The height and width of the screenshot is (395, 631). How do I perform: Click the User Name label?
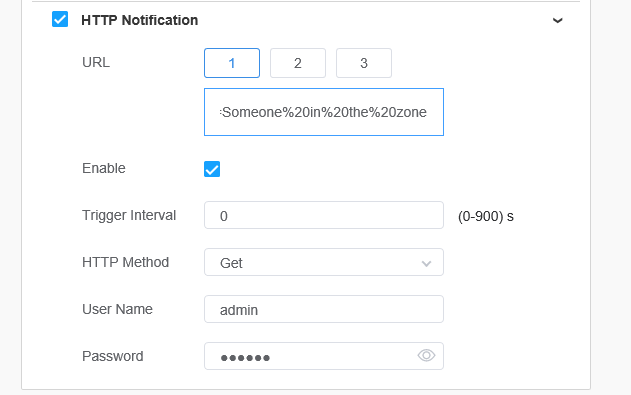[118, 309]
